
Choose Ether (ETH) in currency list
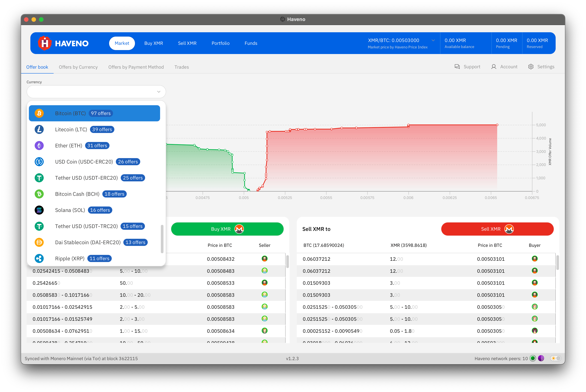[x=68, y=146]
